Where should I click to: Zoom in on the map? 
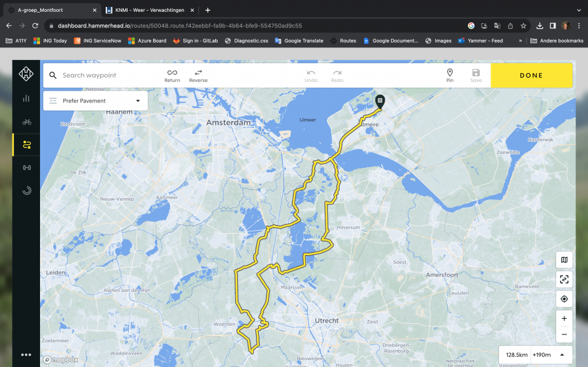coord(564,319)
